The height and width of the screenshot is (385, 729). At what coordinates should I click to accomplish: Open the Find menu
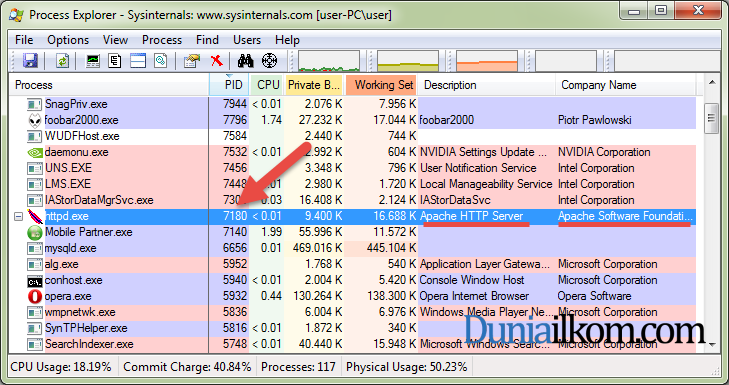[x=207, y=40]
